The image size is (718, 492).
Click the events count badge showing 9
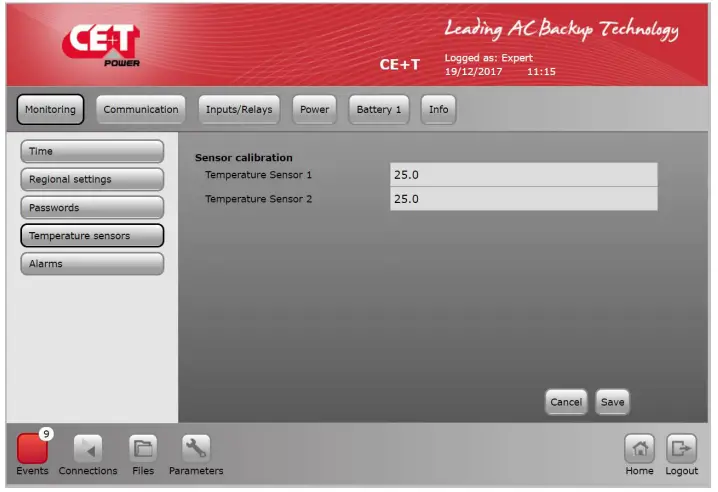tap(46, 433)
